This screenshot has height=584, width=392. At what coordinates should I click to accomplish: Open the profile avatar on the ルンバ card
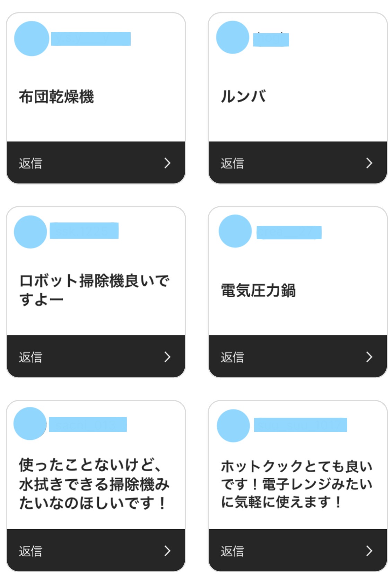[233, 37]
